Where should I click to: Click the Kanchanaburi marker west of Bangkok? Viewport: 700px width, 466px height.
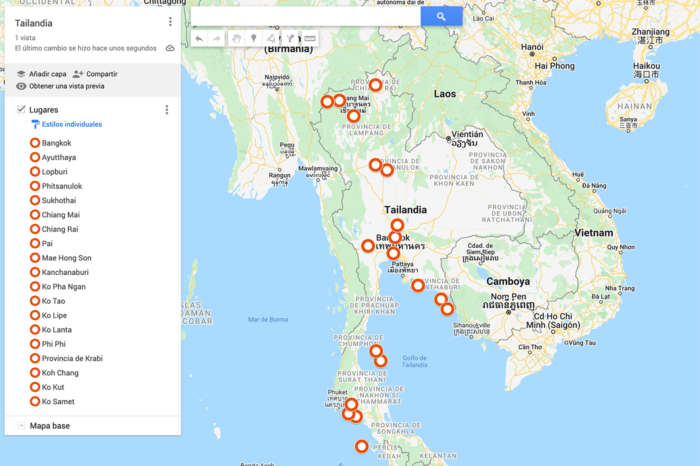click(368, 245)
